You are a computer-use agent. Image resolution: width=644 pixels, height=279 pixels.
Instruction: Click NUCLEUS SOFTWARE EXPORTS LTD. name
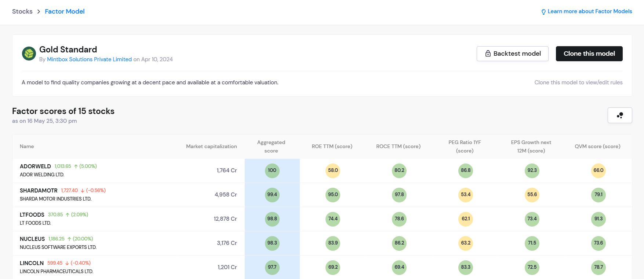coord(58,247)
